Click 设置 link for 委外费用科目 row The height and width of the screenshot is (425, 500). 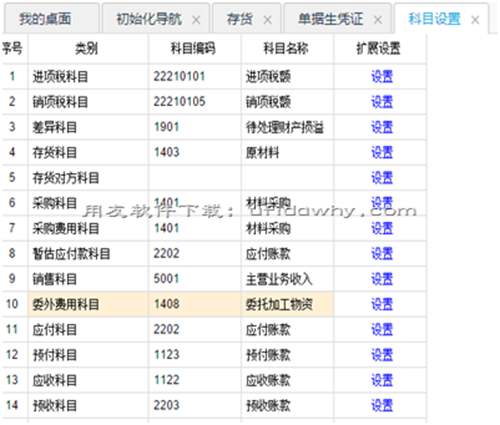click(x=382, y=304)
